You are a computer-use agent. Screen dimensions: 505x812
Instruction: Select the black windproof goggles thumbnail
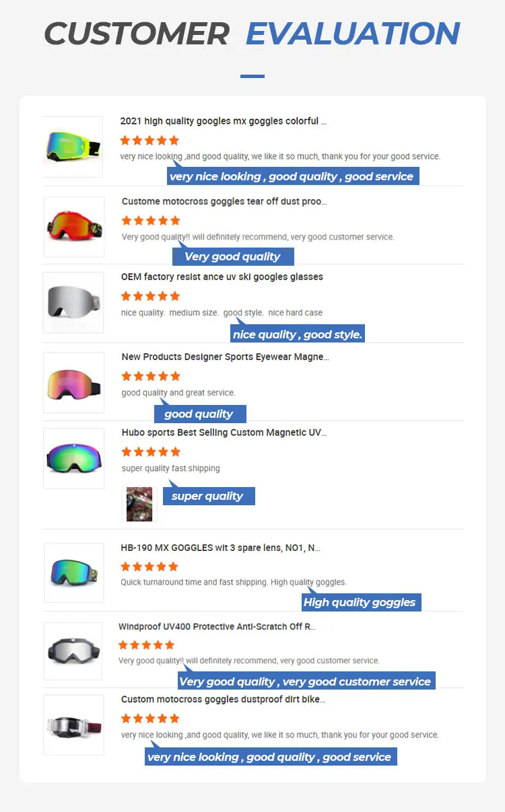click(73, 651)
